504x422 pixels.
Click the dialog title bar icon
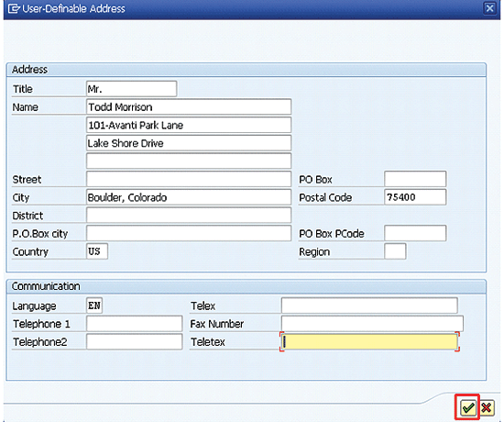pyautogui.click(x=14, y=8)
